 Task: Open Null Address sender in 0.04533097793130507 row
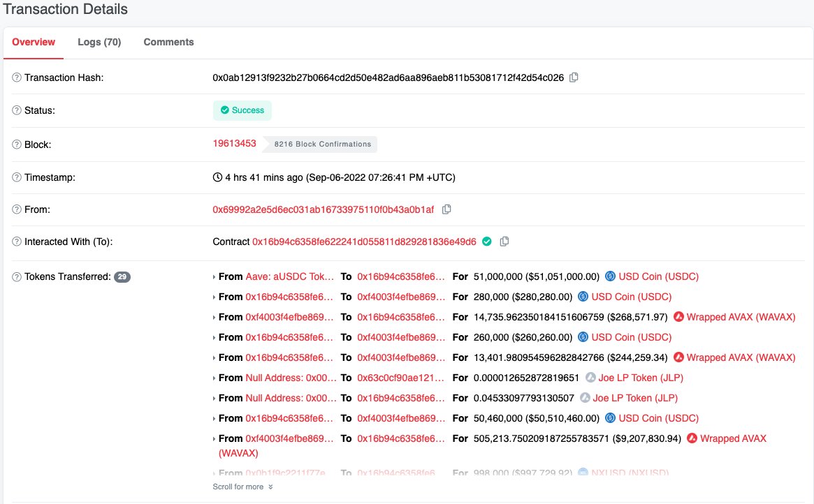click(x=291, y=398)
